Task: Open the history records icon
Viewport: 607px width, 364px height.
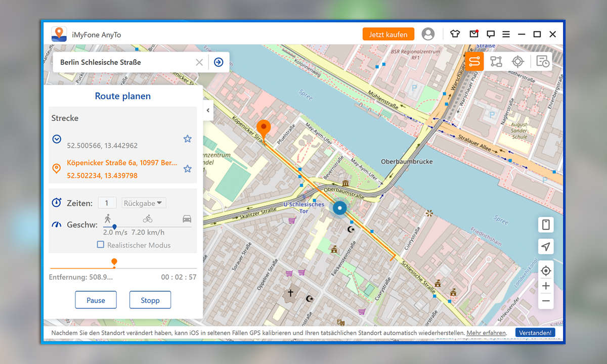Action: [543, 62]
